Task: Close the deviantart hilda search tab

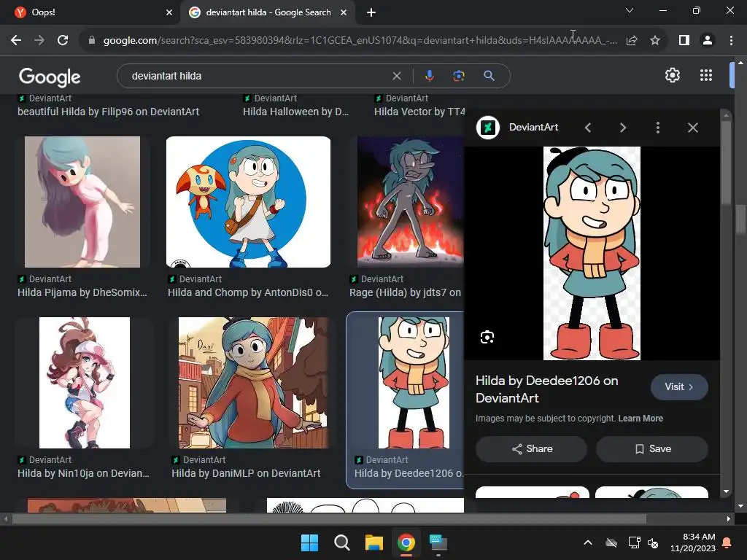Action: [x=344, y=12]
